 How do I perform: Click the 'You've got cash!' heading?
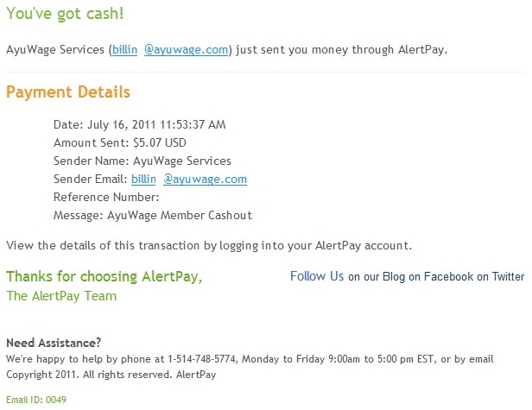click(65, 14)
